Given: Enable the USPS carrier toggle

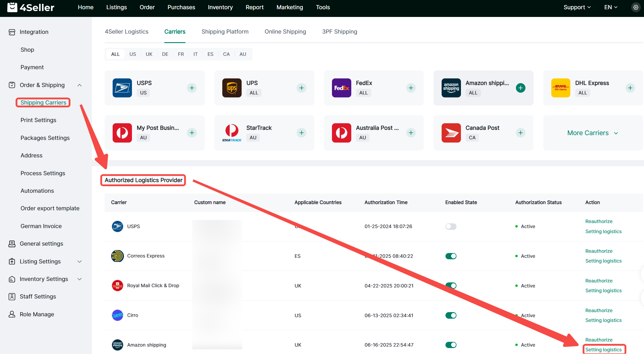Looking at the screenshot, I should tap(451, 227).
